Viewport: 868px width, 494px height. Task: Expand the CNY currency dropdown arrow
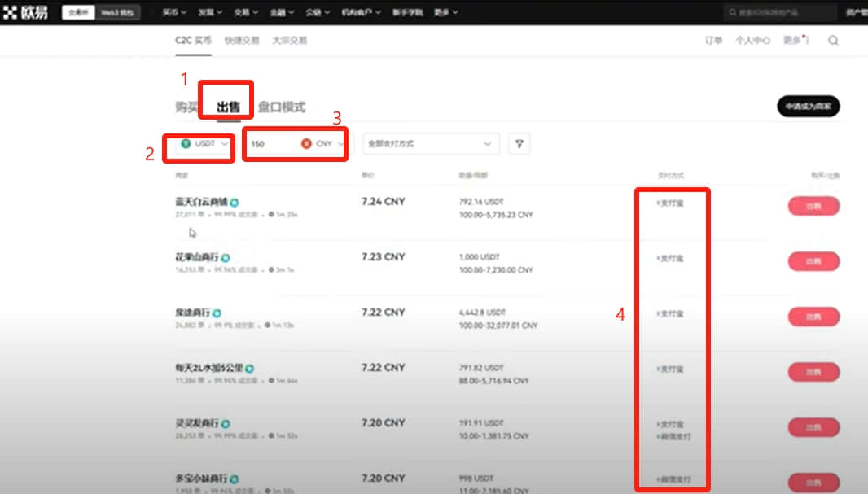pyautogui.click(x=340, y=144)
